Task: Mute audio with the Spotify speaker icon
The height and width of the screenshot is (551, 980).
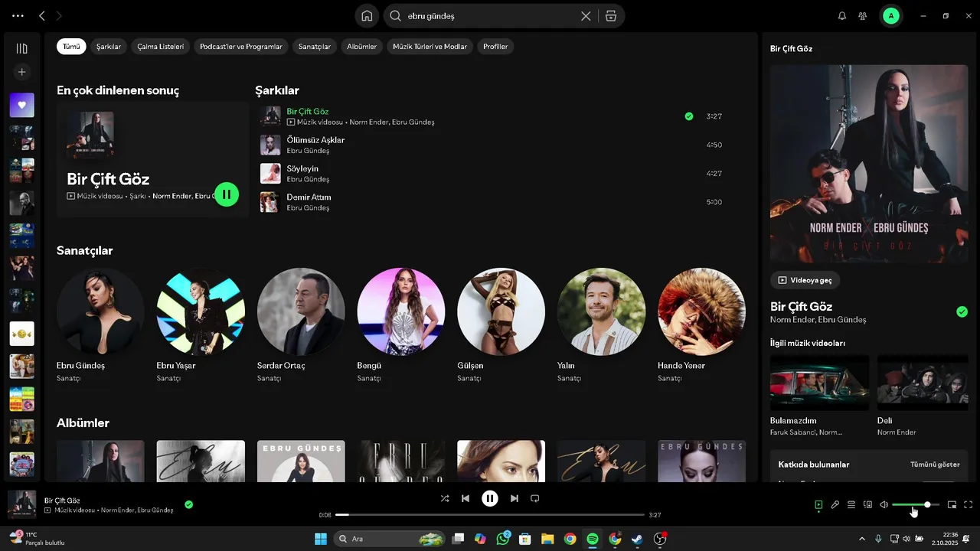Action: (884, 504)
